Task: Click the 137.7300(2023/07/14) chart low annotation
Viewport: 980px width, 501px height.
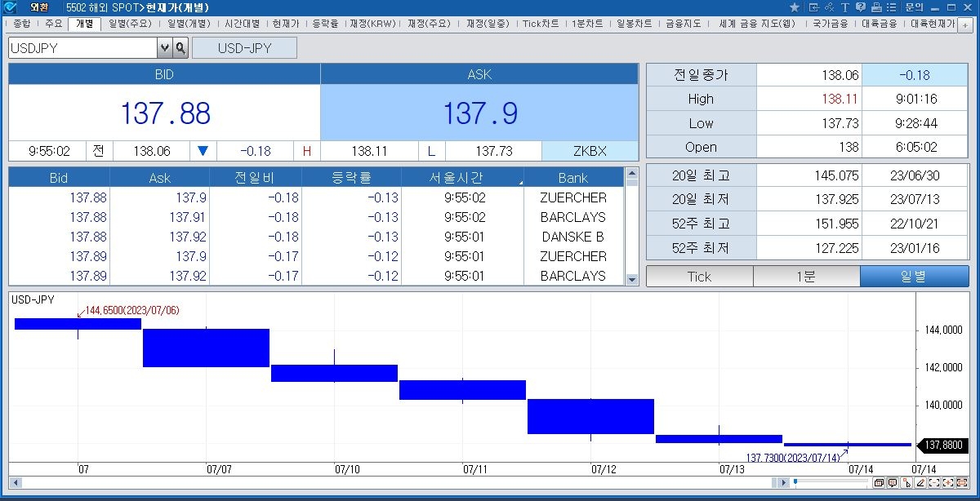Action: click(x=793, y=458)
